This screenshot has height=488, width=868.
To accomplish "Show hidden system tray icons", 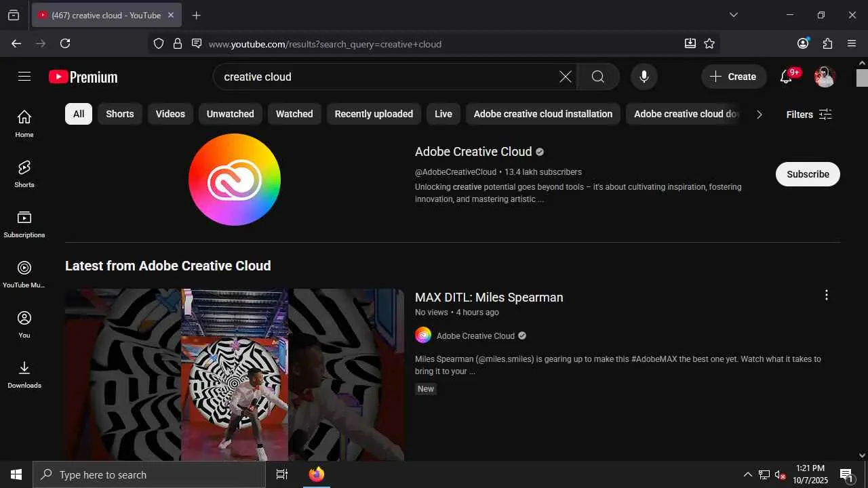I will pyautogui.click(x=748, y=474).
